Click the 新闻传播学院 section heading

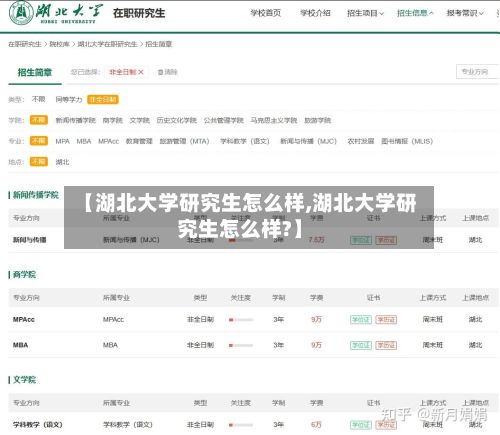[36, 195]
